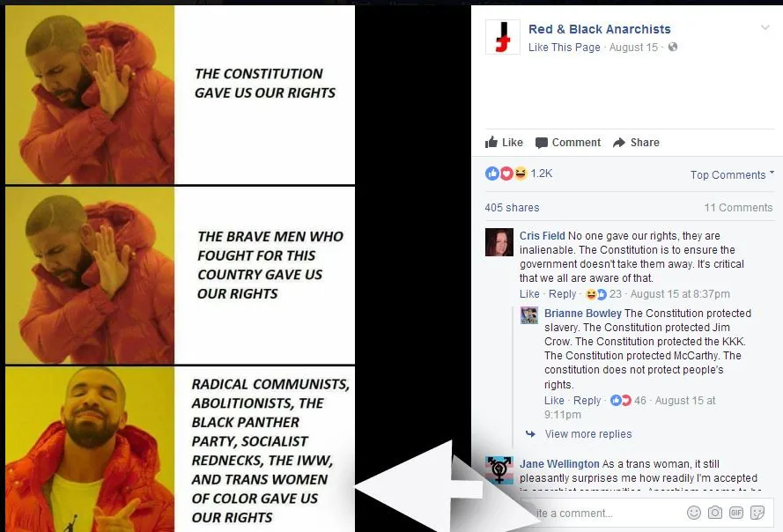Click the Red & Black Anarchists page logo
The image size is (783, 532).
[502, 37]
